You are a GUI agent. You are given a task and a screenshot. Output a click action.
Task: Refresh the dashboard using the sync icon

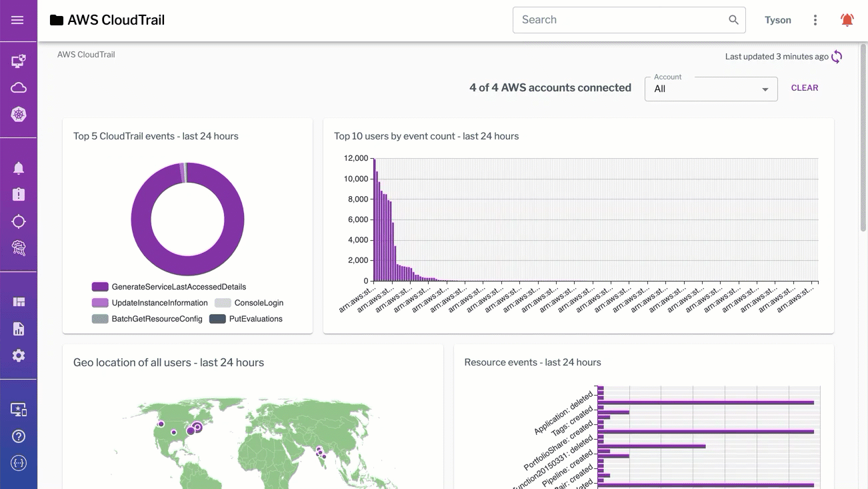(837, 57)
